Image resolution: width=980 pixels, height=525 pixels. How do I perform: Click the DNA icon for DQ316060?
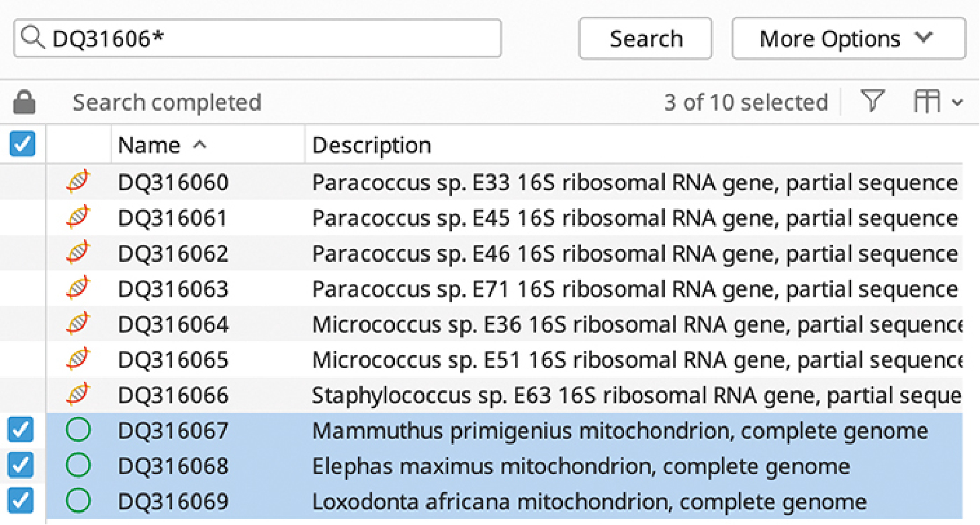(x=79, y=182)
